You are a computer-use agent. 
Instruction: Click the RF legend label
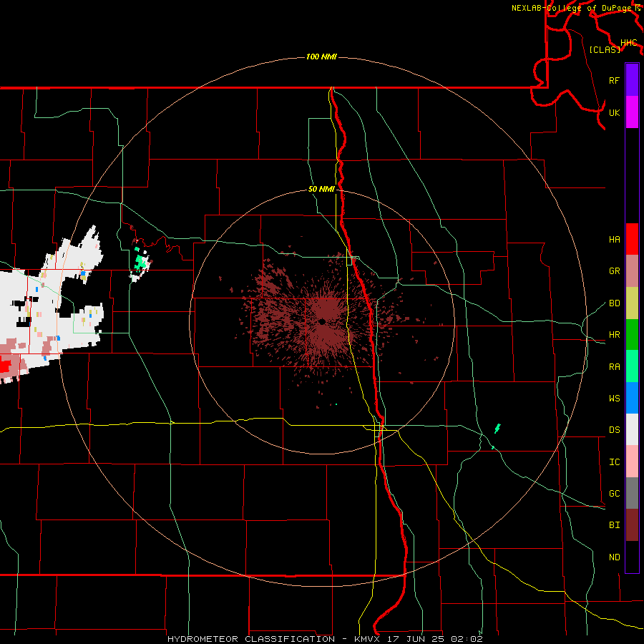pyautogui.click(x=614, y=80)
